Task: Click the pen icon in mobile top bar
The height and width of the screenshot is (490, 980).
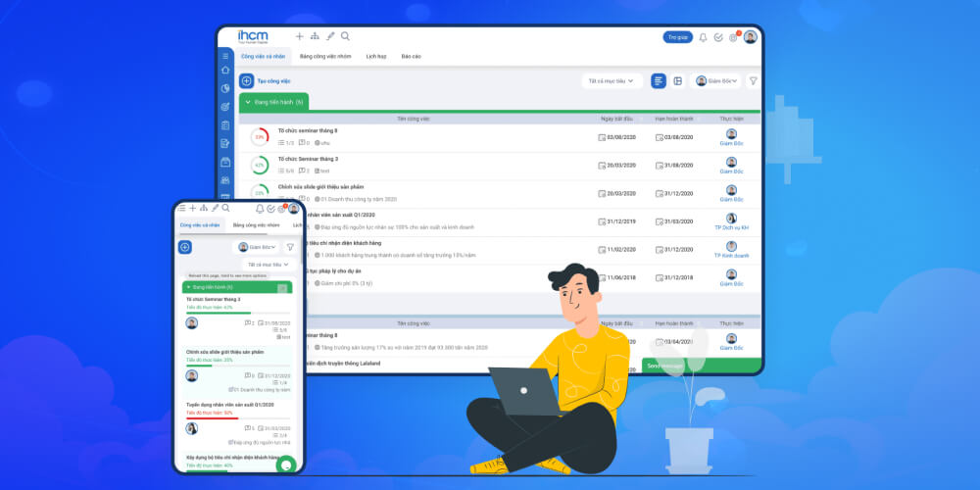Action: (x=215, y=208)
